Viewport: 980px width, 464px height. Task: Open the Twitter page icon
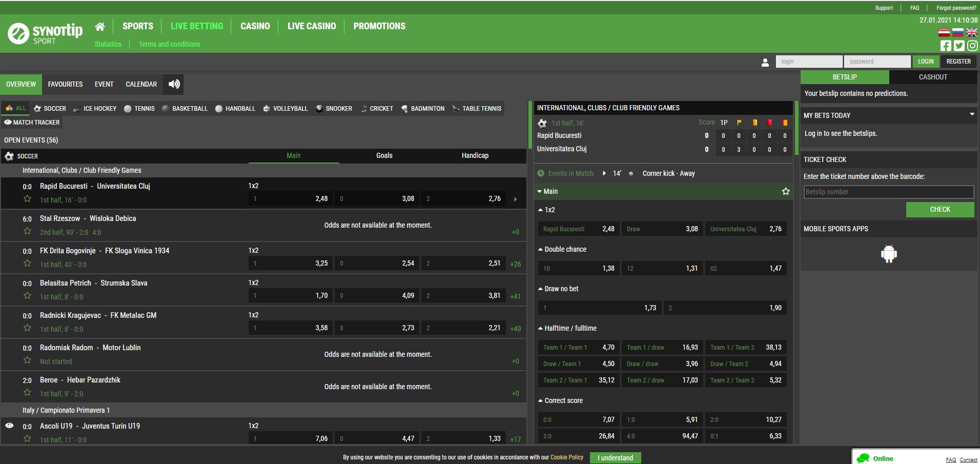[959, 46]
